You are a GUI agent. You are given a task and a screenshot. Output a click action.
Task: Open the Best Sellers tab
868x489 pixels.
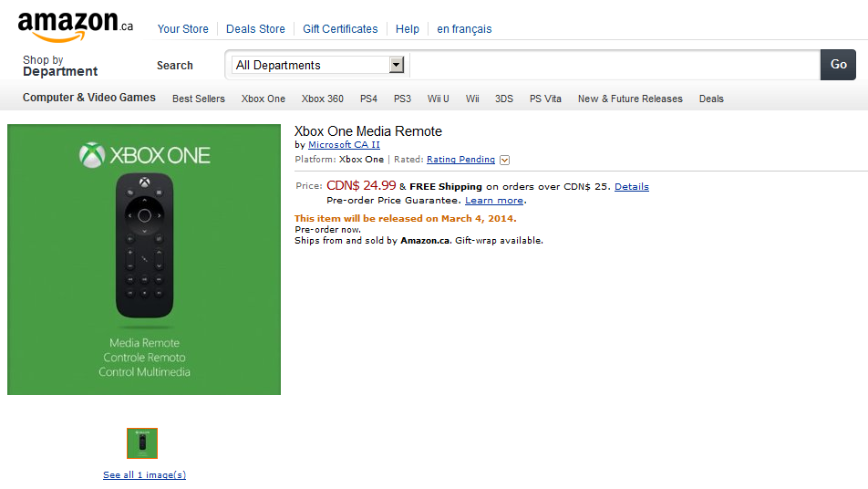click(199, 99)
